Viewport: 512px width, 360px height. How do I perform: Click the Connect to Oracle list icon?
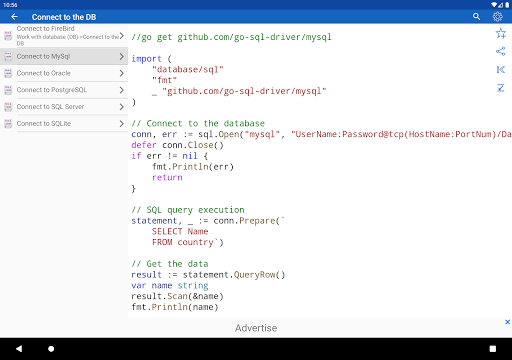pos(8,73)
